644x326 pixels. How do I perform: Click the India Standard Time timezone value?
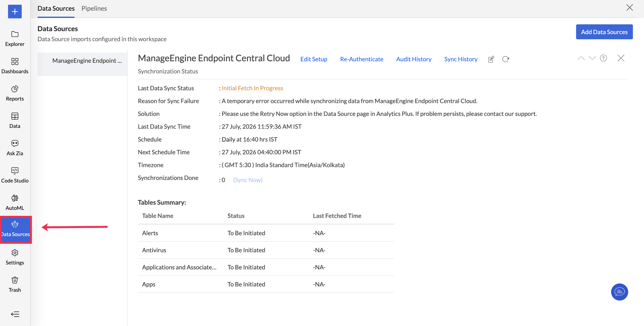tap(283, 165)
